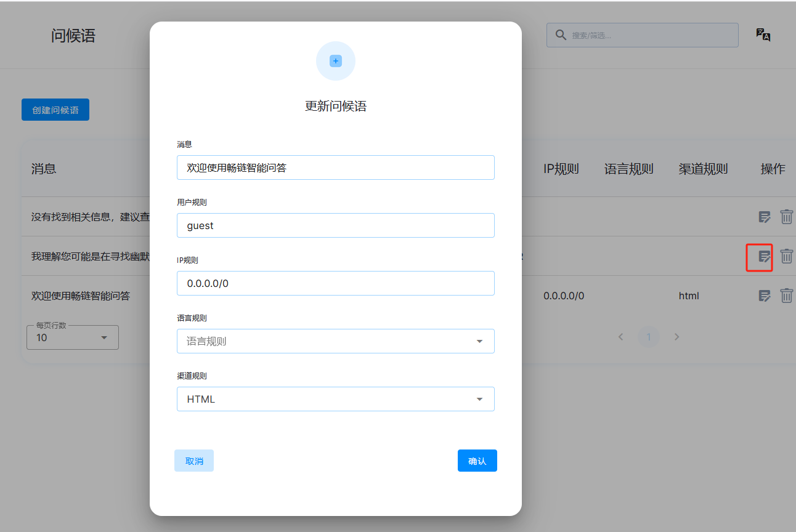Open the 每页行数 rows selector
Screen dimensions: 796x532
tap(73, 337)
